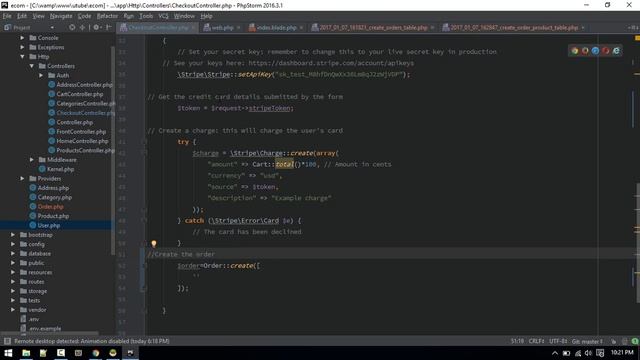Viewport: 640px width, 360px height.
Task: Expand the vendor folder
Action: (x=13, y=310)
